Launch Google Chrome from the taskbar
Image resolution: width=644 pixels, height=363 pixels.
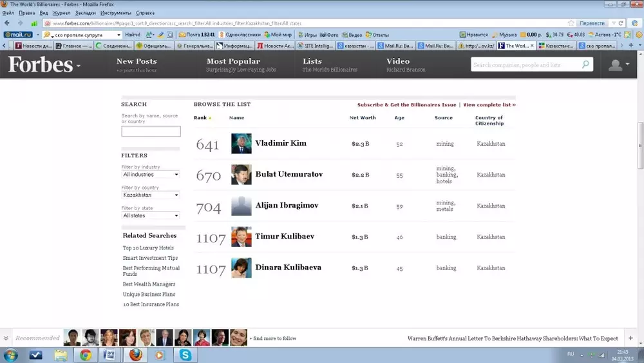pos(85,355)
